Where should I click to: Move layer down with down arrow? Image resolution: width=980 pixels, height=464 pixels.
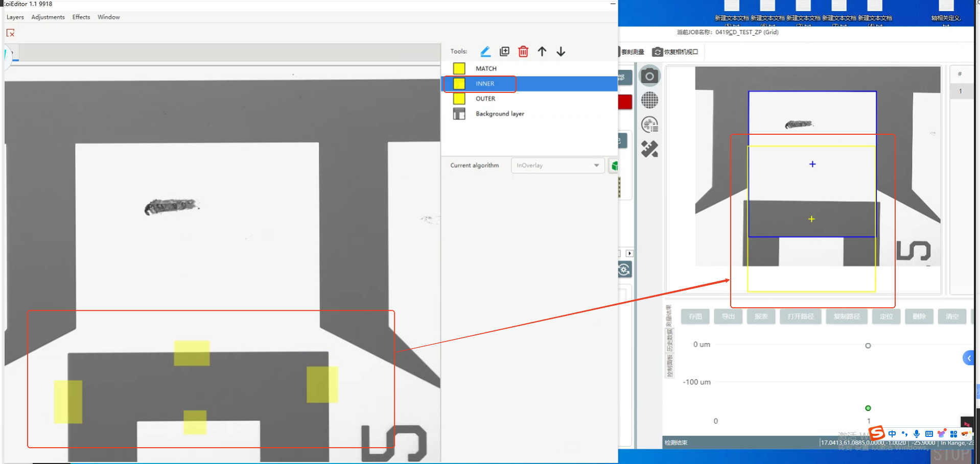coord(561,52)
